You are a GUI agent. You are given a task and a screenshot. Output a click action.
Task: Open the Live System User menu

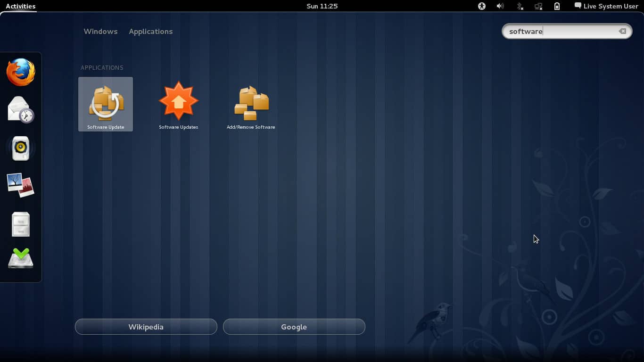606,6
